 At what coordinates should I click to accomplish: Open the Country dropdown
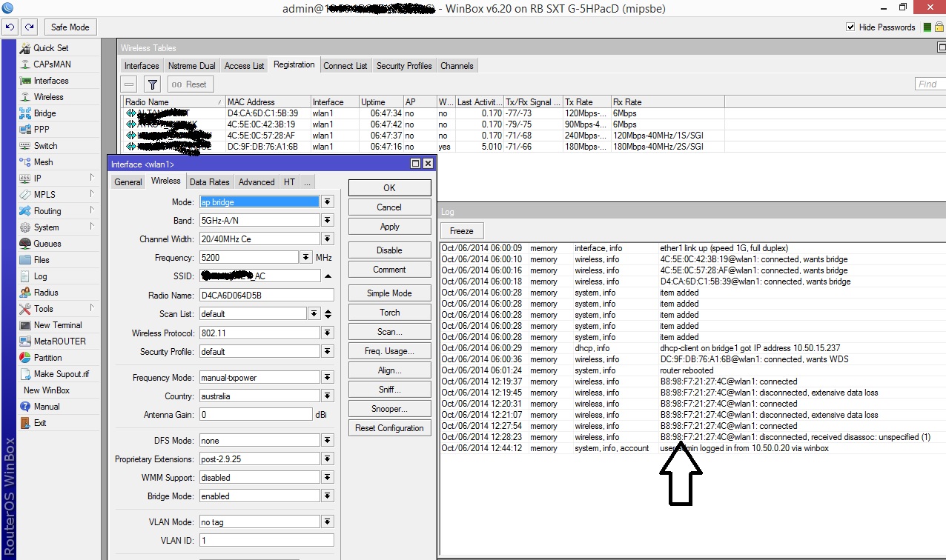point(328,396)
